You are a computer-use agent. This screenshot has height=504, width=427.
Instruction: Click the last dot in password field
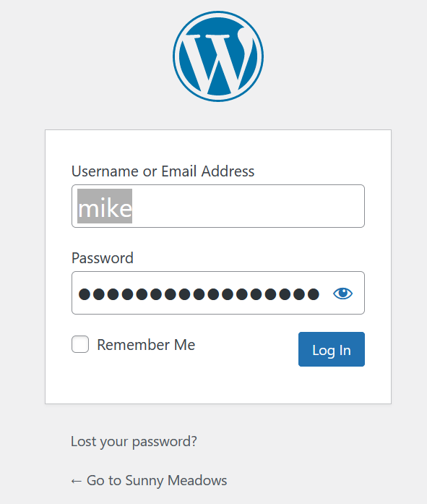pyautogui.click(x=314, y=294)
